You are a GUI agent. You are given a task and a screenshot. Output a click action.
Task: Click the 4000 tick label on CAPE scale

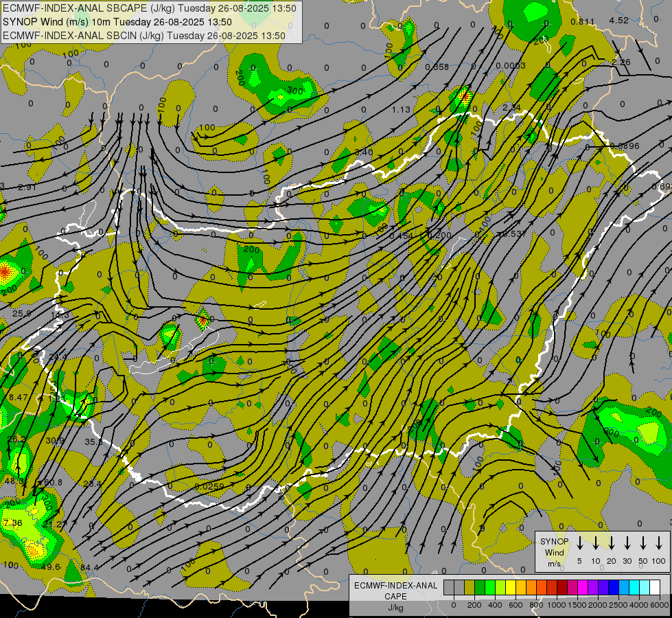[x=639, y=605]
